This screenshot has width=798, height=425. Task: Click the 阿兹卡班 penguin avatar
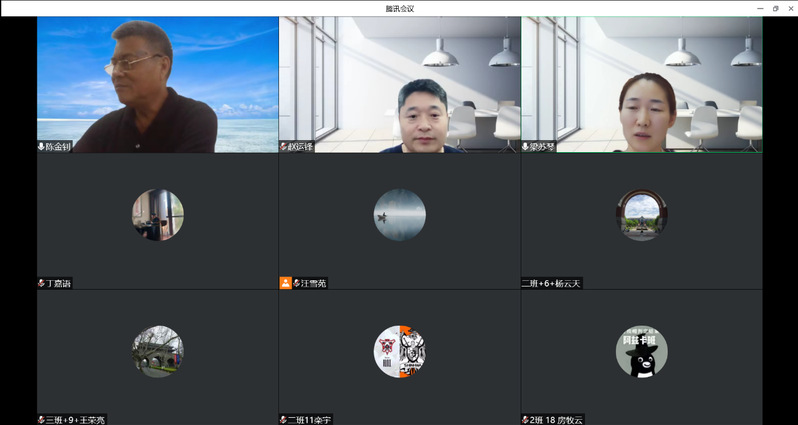point(641,351)
